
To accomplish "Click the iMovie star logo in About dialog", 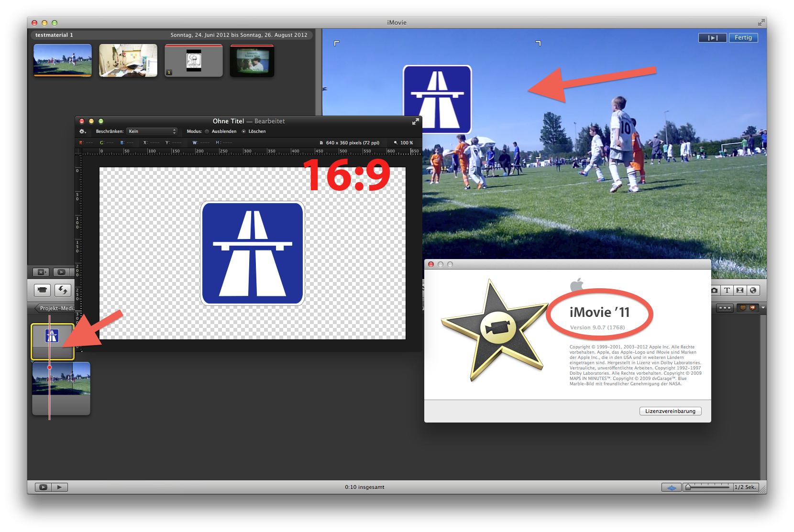I will point(495,330).
